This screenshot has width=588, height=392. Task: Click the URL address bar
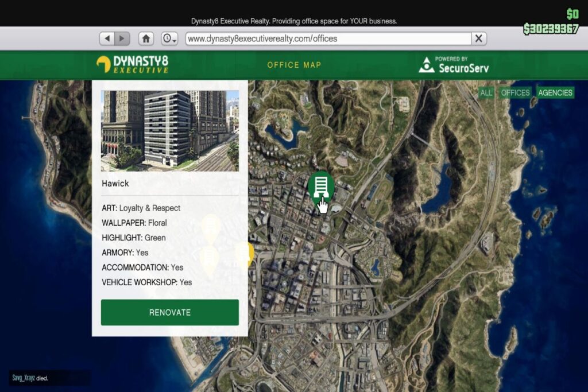coord(328,38)
